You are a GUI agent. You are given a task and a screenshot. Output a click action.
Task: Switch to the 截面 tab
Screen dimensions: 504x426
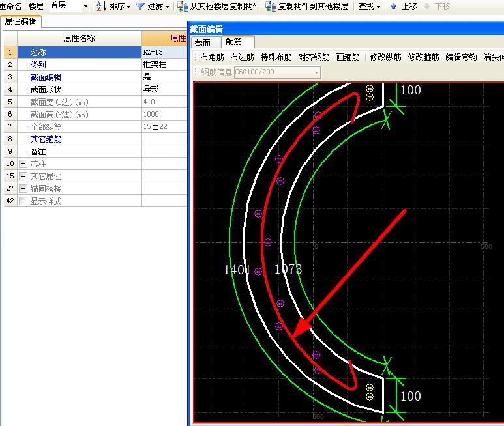pos(205,42)
